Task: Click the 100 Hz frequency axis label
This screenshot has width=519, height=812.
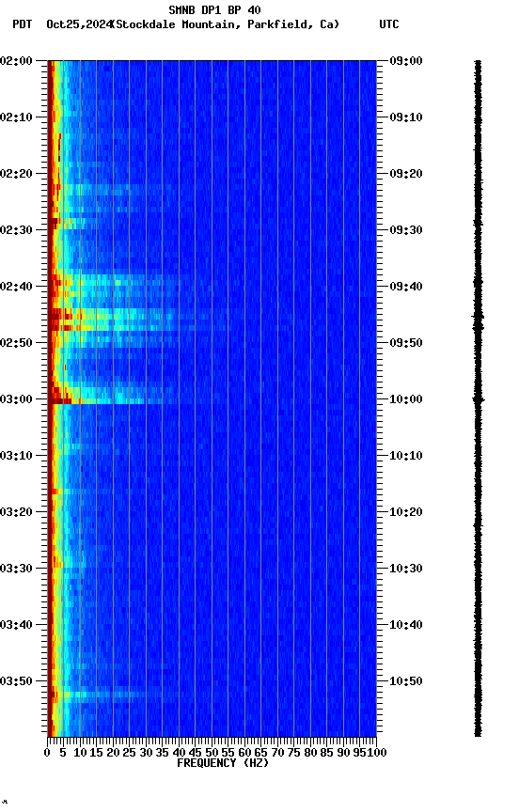Action: (378, 753)
